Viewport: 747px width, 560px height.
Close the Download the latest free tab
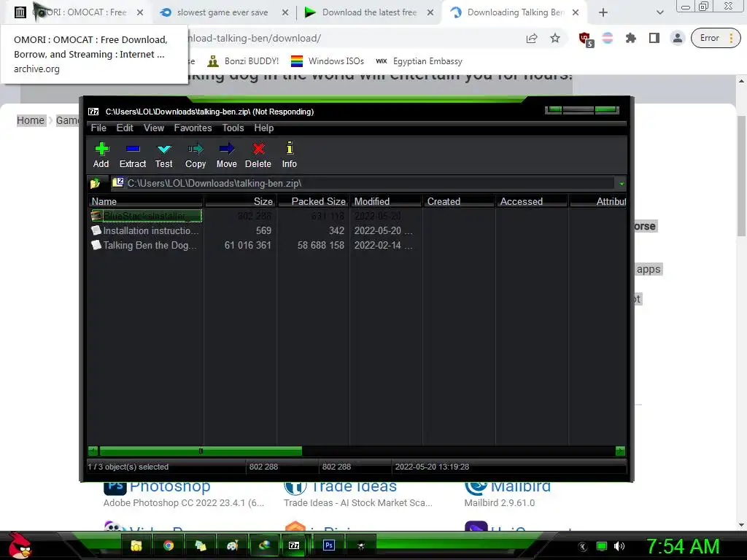[x=430, y=13]
